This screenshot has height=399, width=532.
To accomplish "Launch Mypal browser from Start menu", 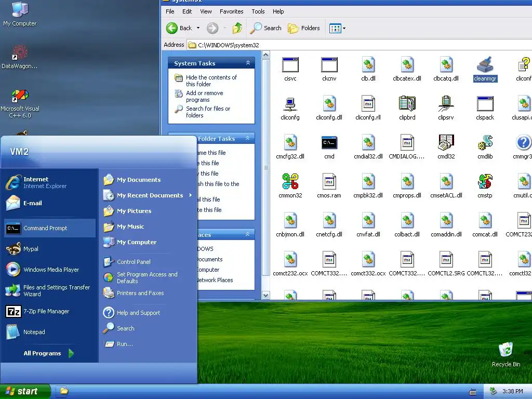I will click(x=50, y=249).
